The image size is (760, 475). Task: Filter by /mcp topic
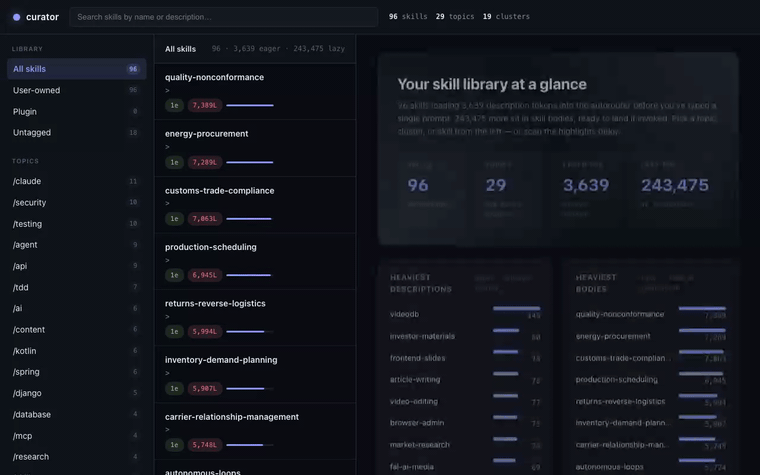tap(77, 436)
